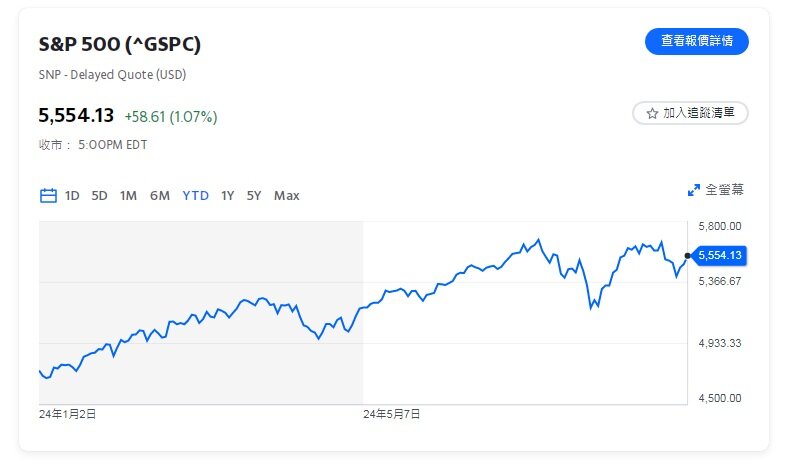
Task: Click the current price marker dot
Action: click(x=687, y=256)
